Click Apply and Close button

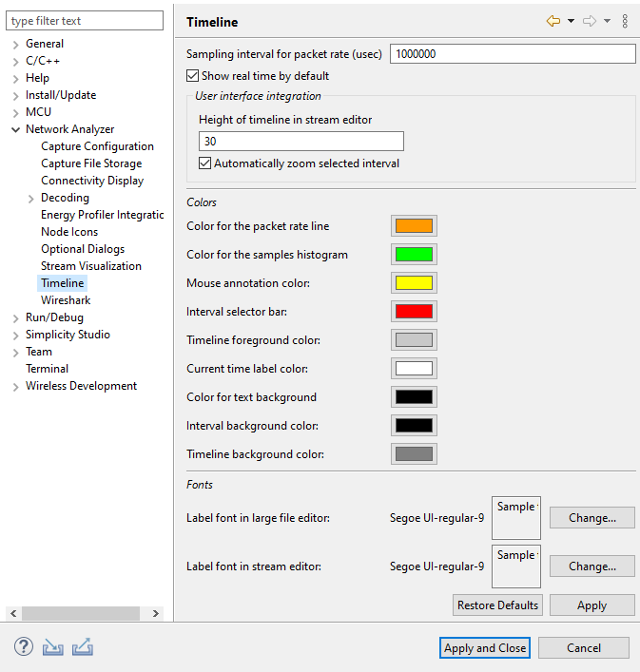pos(485,647)
